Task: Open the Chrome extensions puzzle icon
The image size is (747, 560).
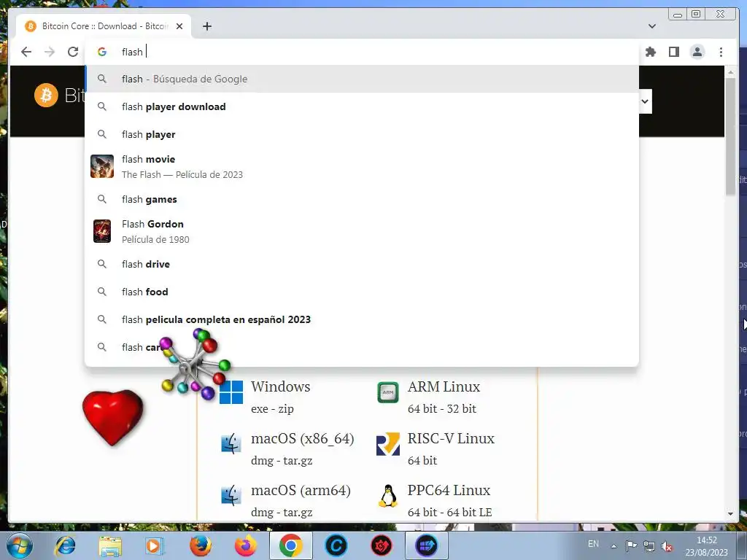Action: click(650, 52)
